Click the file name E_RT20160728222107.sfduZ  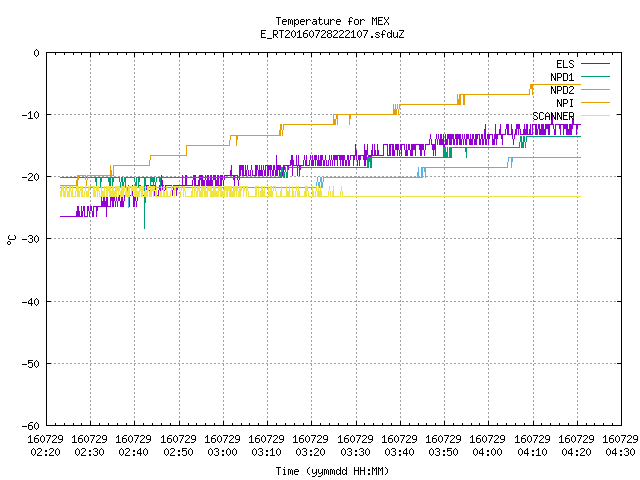click(332, 34)
